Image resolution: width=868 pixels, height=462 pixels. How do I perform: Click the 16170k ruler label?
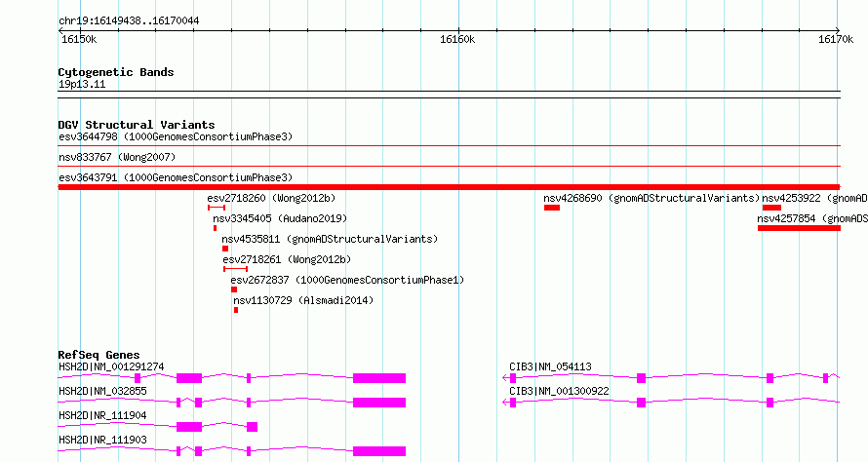pos(836,39)
